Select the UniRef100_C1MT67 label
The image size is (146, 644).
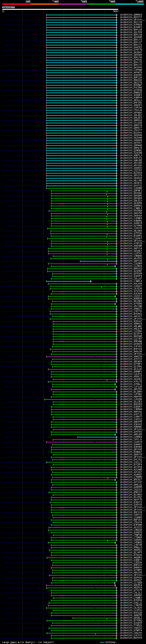pos(131,254)
